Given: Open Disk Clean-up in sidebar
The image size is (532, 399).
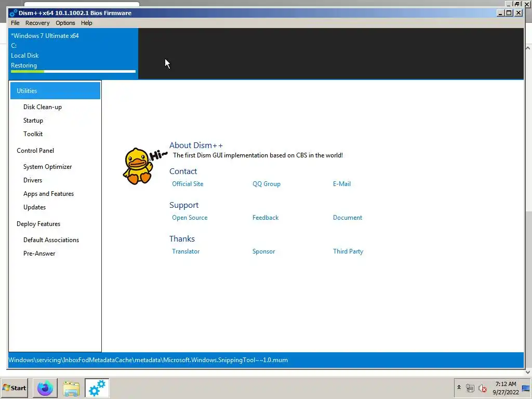Looking at the screenshot, I should [x=43, y=107].
